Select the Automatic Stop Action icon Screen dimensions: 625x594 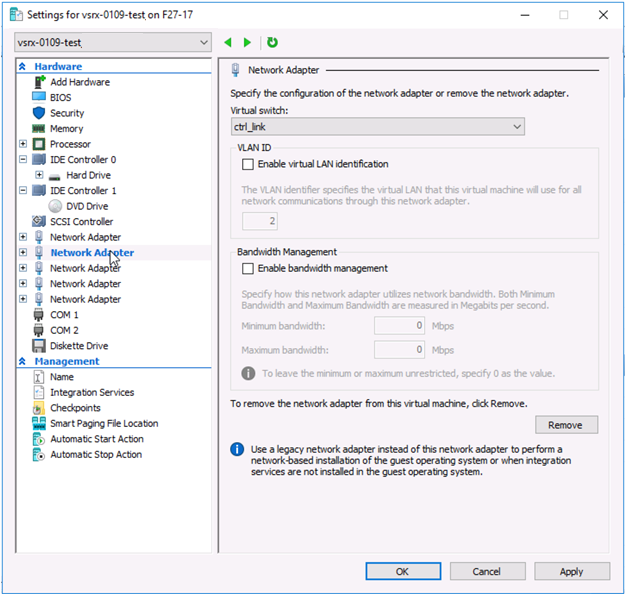tap(38, 454)
